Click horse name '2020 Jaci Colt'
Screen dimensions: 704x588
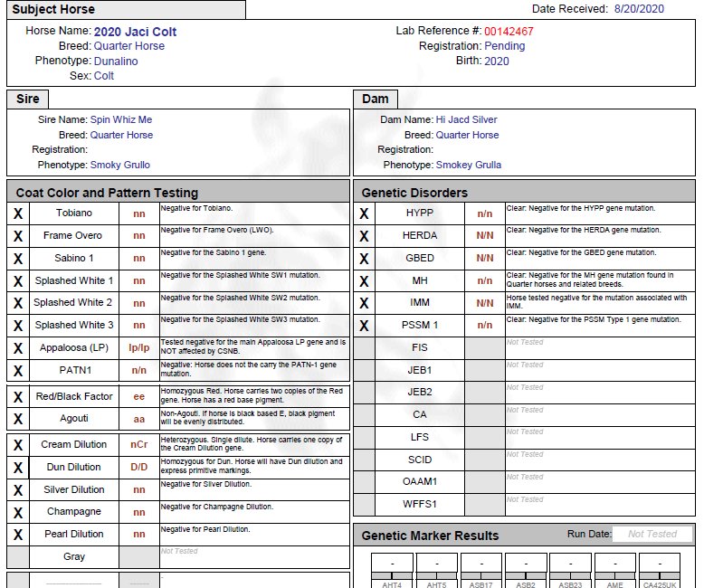coord(135,32)
